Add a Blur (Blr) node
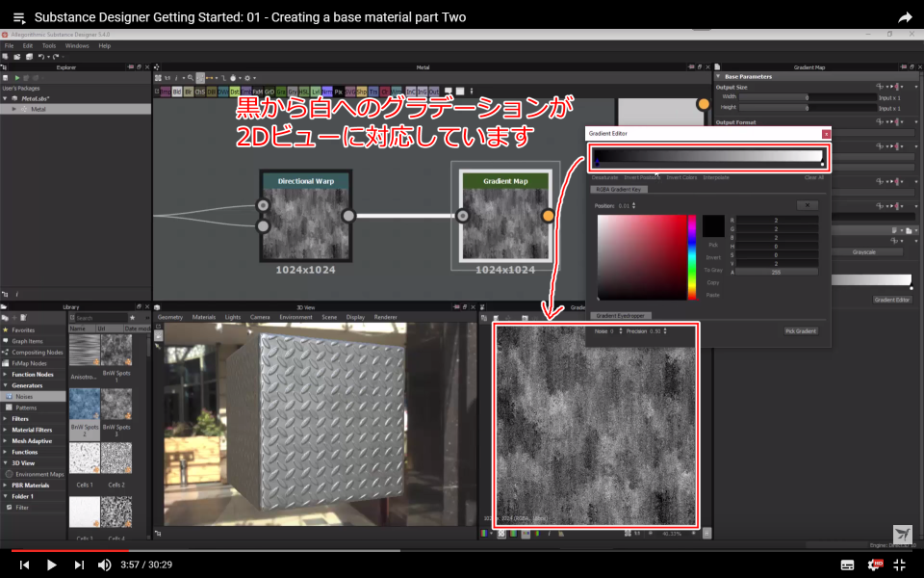The width and height of the screenshot is (924, 578). click(189, 92)
